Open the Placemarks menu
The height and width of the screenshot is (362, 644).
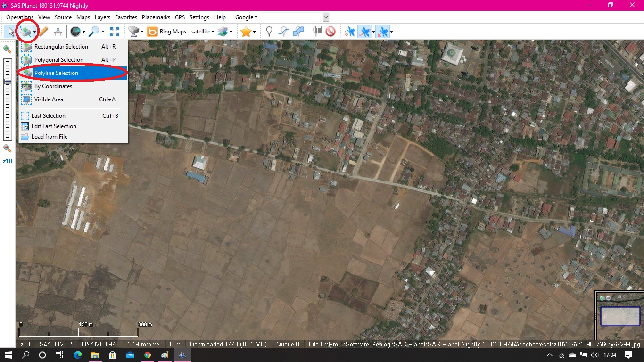click(x=156, y=17)
